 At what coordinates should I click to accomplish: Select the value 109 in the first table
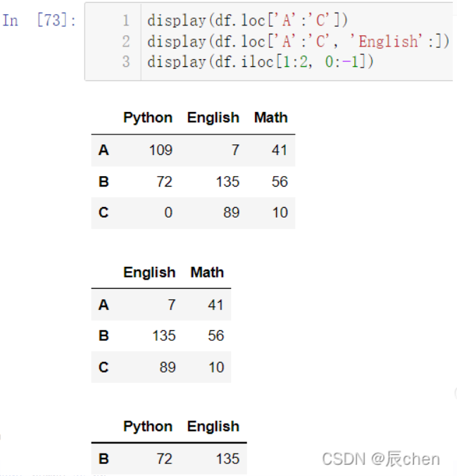[161, 150]
